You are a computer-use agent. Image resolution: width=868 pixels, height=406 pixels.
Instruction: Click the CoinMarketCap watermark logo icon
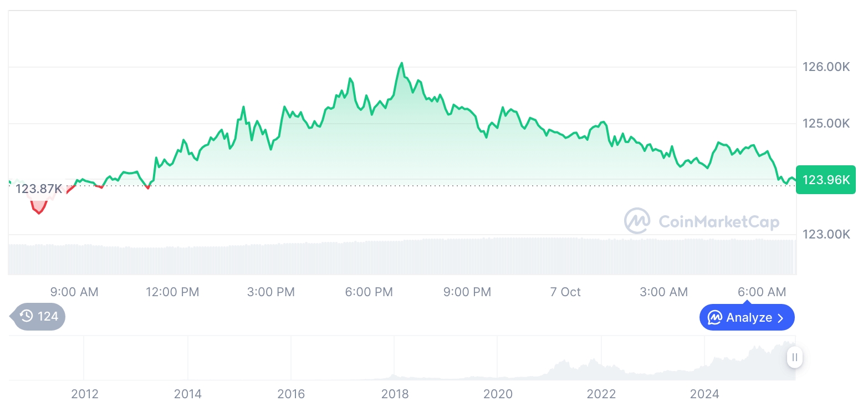coord(637,221)
